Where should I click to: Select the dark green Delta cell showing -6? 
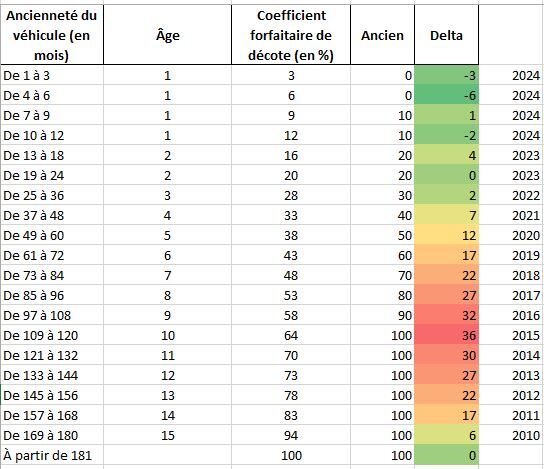[x=447, y=95]
